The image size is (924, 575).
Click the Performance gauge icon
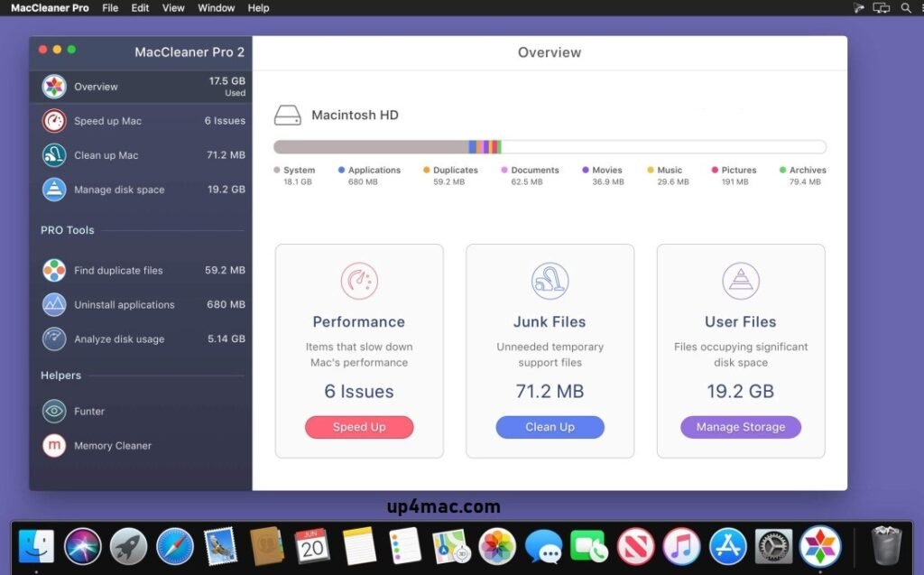pyautogui.click(x=359, y=281)
